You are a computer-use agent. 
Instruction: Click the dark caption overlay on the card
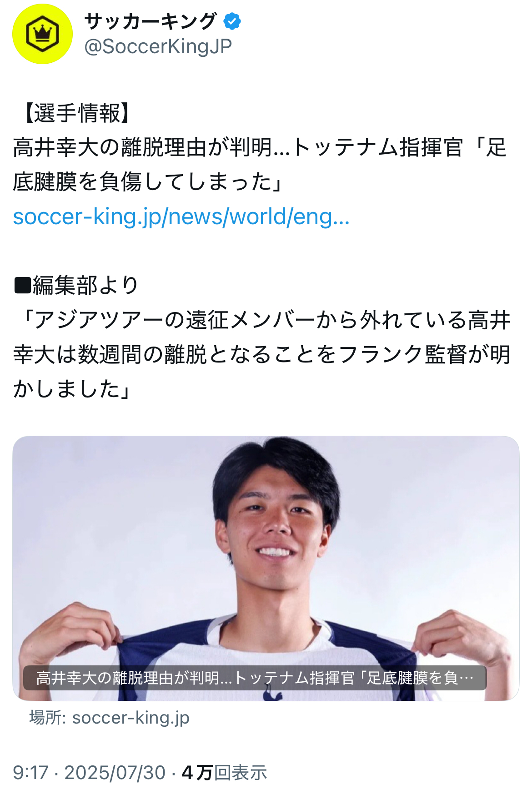point(255,678)
